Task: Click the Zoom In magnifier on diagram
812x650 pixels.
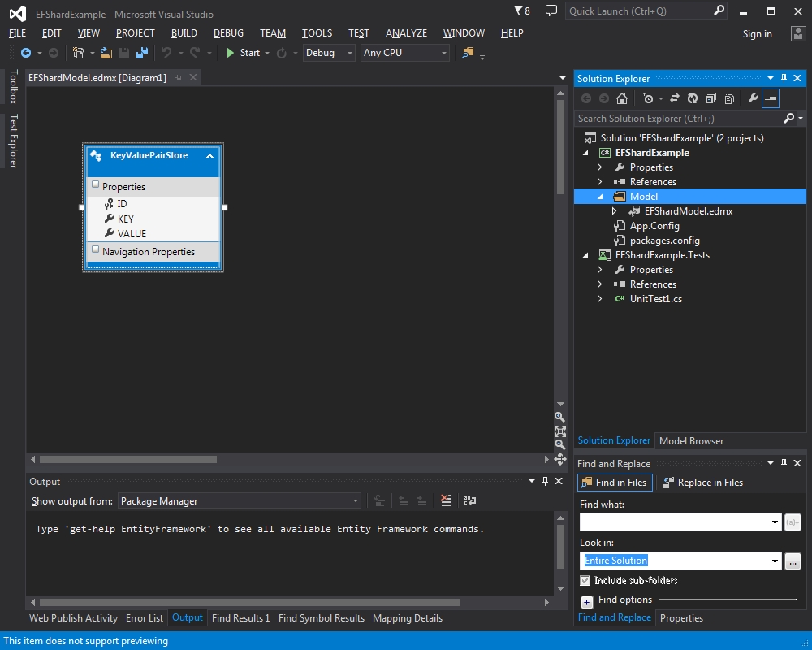Action: 559,417
